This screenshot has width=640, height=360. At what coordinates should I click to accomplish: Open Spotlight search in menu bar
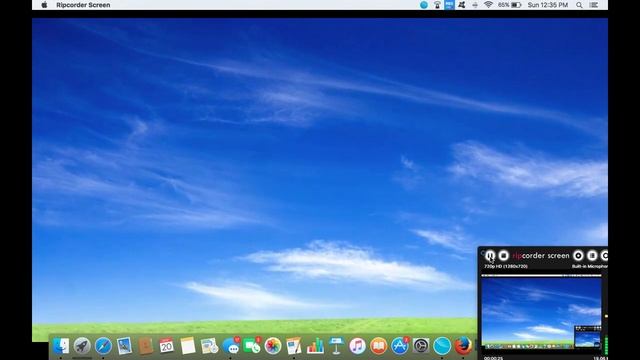(579, 5)
